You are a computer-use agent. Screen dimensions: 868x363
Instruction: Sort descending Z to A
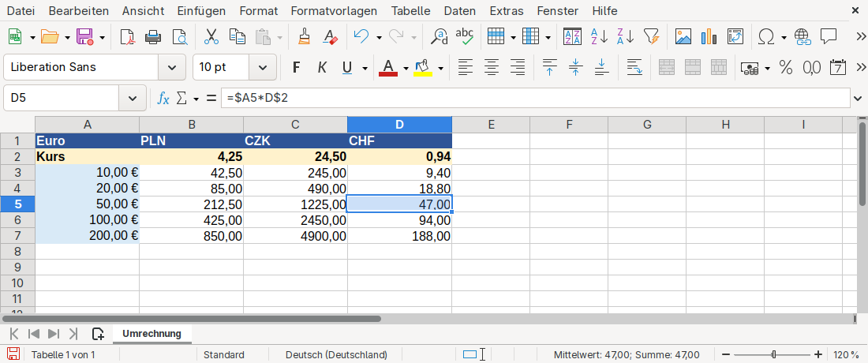626,37
